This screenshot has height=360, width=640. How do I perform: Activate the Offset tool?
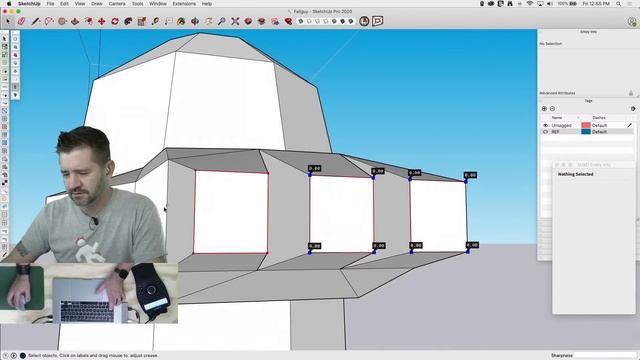[88, 21]
